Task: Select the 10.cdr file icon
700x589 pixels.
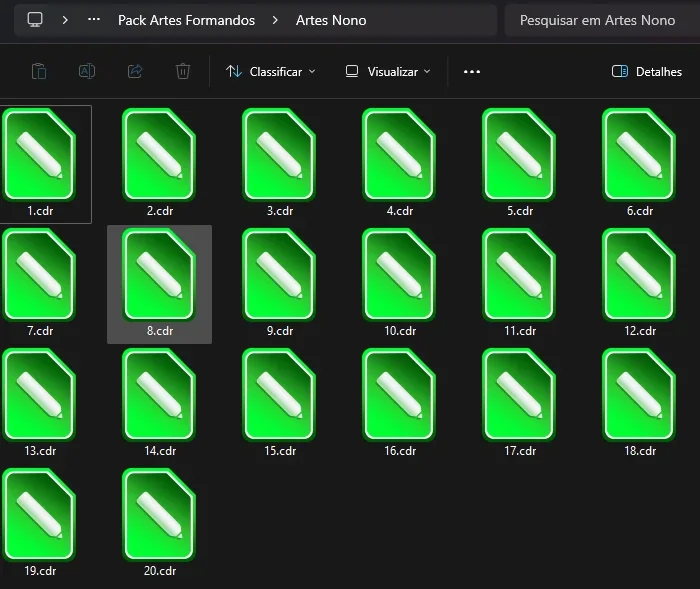Action: click(400, 274)
